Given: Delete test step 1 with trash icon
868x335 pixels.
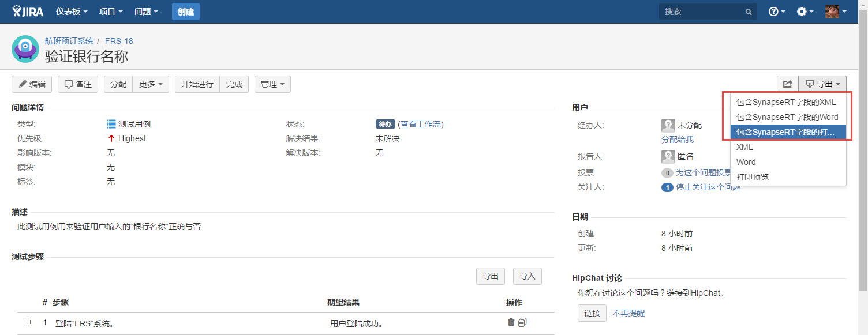Looking at the screenshot, I should click(x=511, y=322).
